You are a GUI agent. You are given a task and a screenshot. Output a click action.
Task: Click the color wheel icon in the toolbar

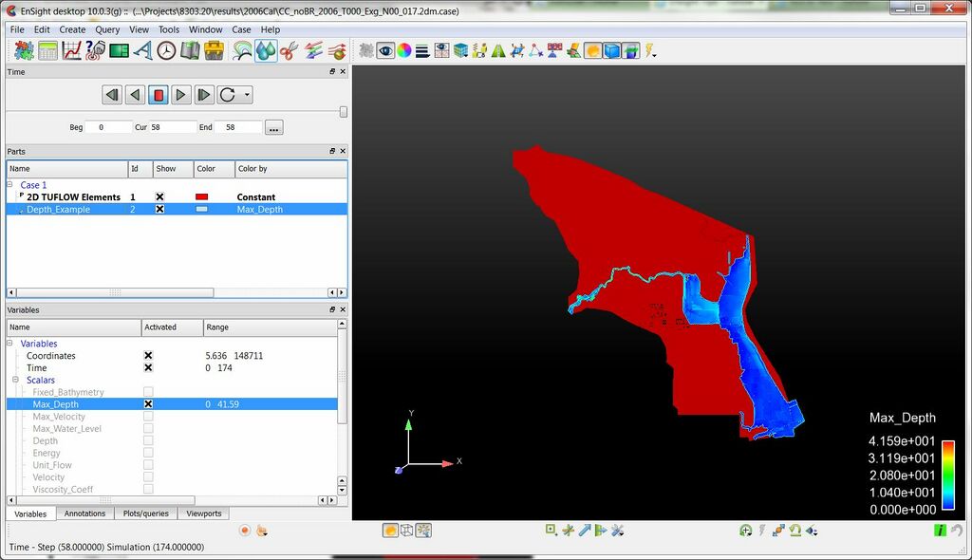[403, 50]
